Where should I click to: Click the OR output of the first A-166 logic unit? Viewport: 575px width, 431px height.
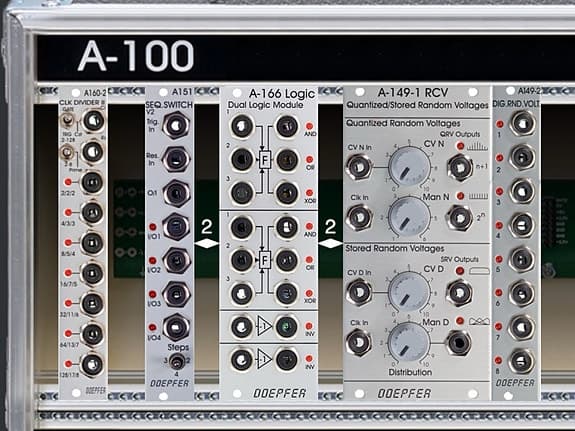287,160
